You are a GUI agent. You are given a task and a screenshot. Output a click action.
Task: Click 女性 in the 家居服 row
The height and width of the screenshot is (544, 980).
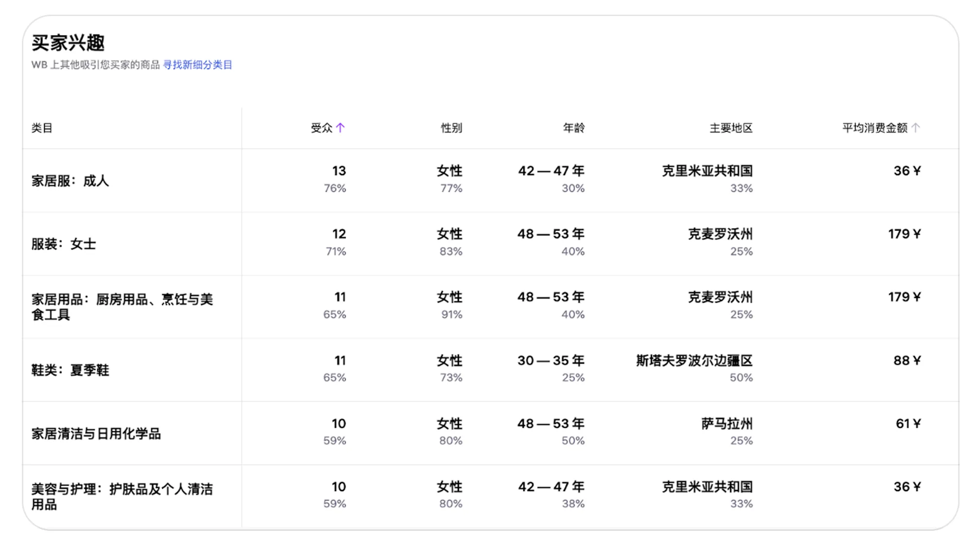(x=449, y=170)
